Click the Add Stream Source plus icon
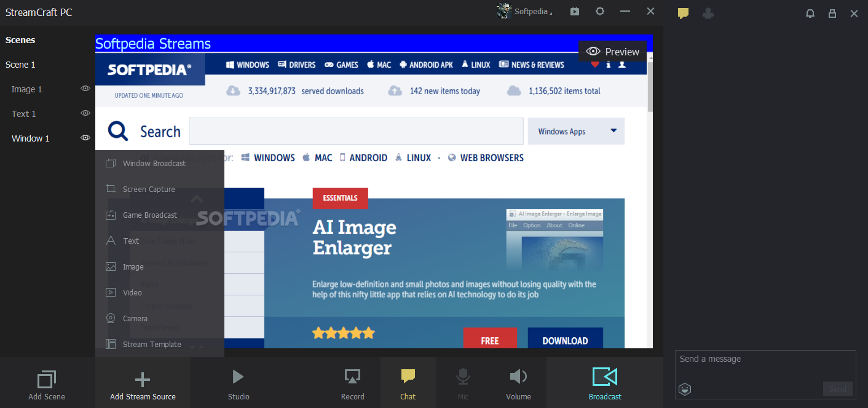Screen dimensions: 868x408 [x=143, y=379]
